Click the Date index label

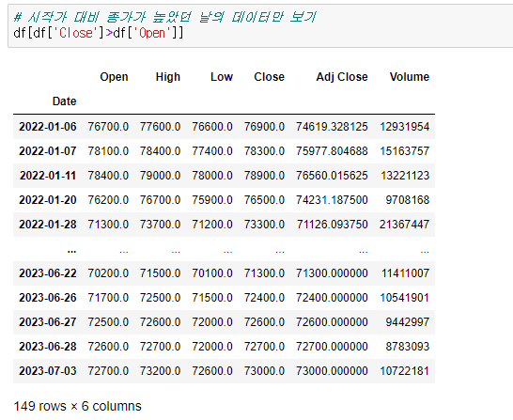(x=64, y=101)
